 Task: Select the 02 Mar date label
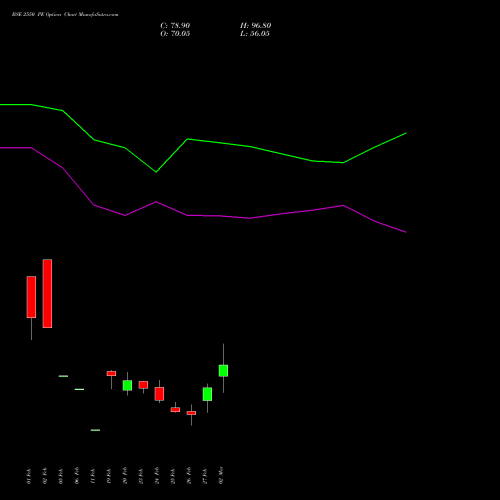[x=221, y=475]
